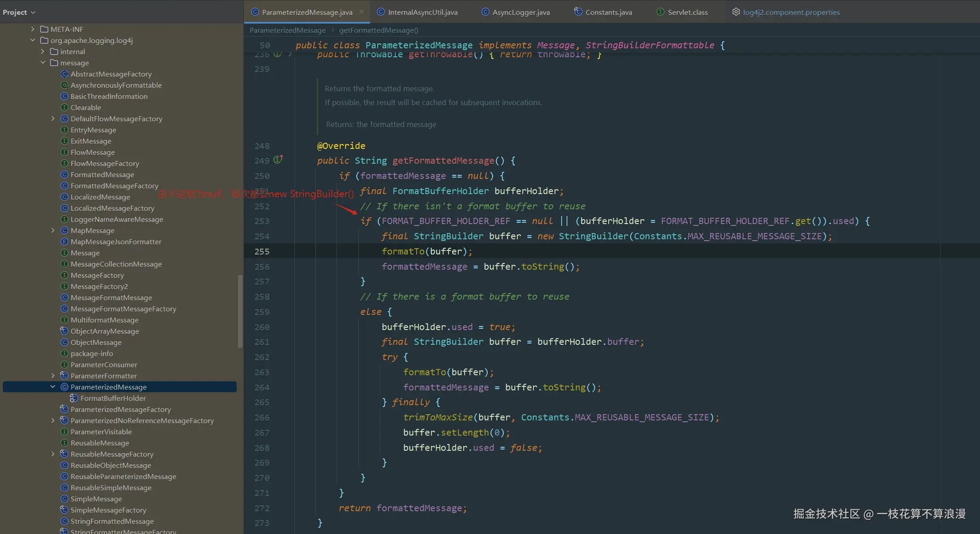Screen dimensions: 980x534
Task: Click the Clearable interface icon in tree
Action: (64, 107)
